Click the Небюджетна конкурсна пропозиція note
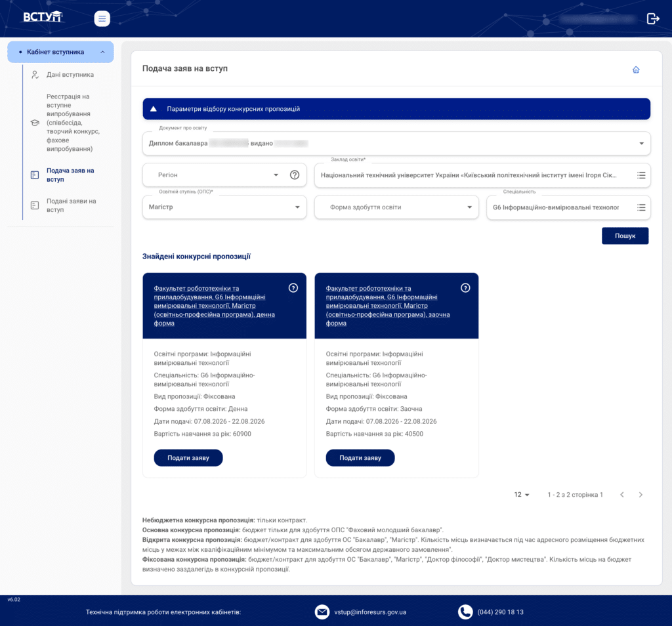This screenshot has height=626, width=672. tap(224, 520)
